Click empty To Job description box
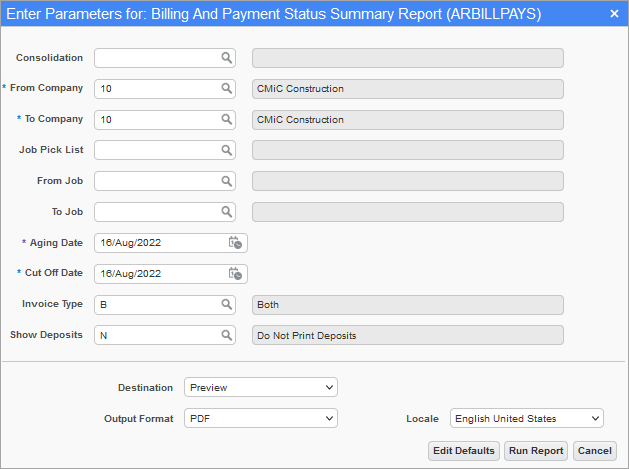This screenshot has height=469, width=629. 408,212
